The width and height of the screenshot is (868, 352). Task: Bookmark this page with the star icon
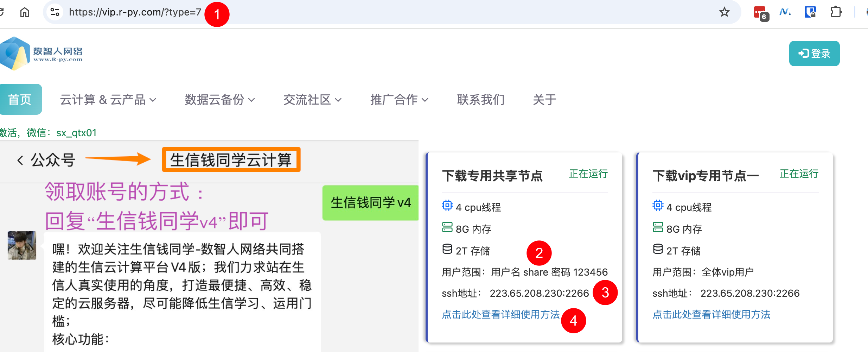(x=724, y=12)
